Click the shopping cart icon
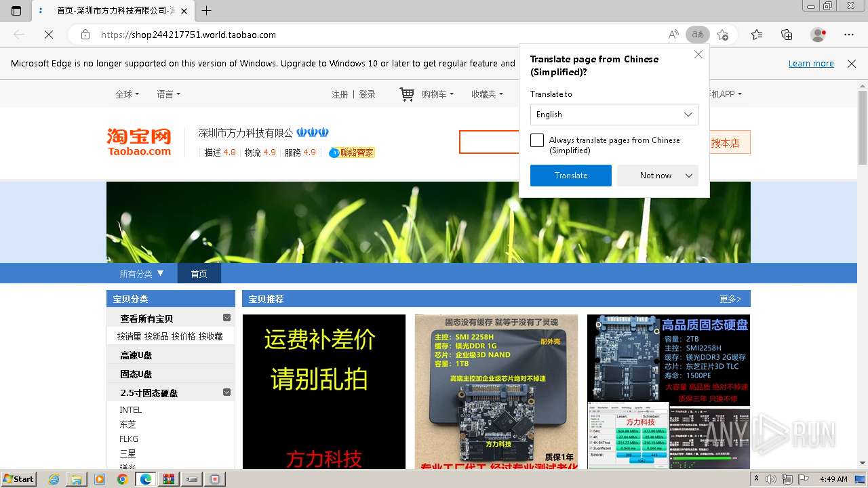This screenshot has width=868, height=488. pos(407,94)
